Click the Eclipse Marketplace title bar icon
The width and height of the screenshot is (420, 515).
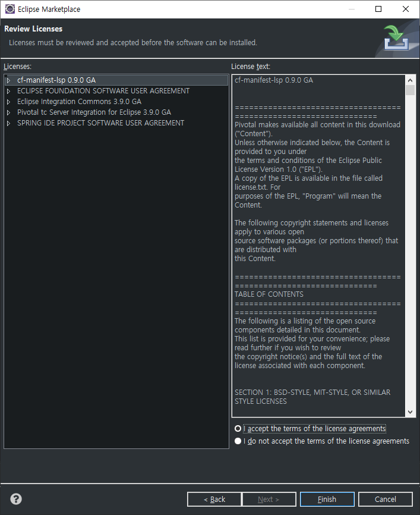(10, 9)
